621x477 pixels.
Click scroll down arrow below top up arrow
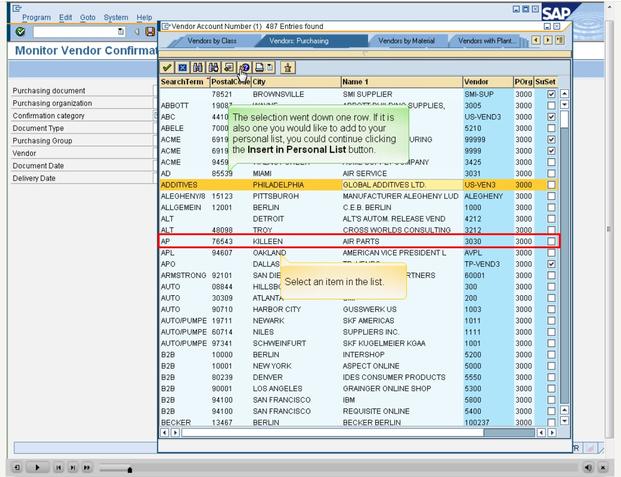coord(564,105)
